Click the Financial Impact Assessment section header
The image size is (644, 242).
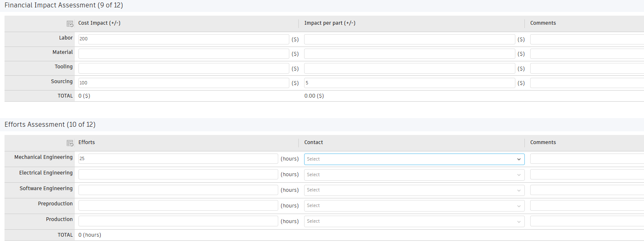pyautogui.click(x=64, y=5)
